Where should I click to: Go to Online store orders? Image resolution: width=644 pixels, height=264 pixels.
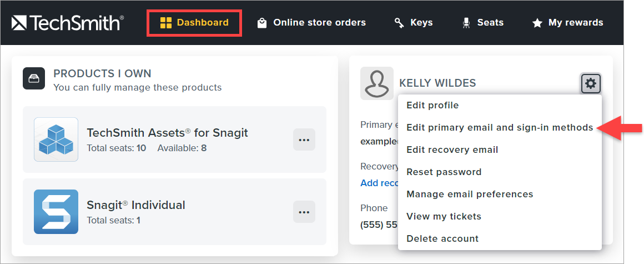click(311, 23)
